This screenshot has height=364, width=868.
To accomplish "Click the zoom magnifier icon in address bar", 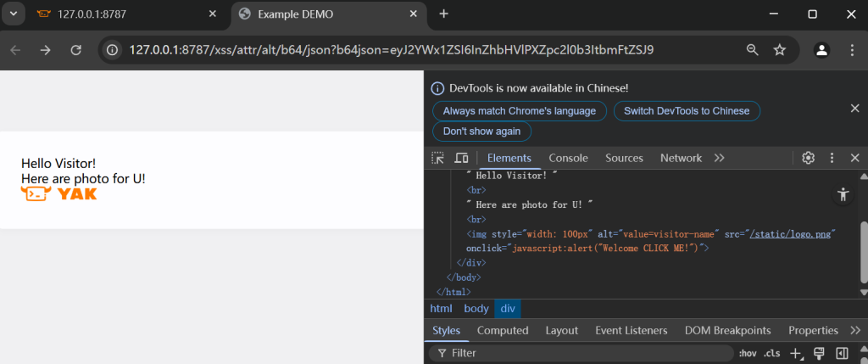I will (752, 50).
